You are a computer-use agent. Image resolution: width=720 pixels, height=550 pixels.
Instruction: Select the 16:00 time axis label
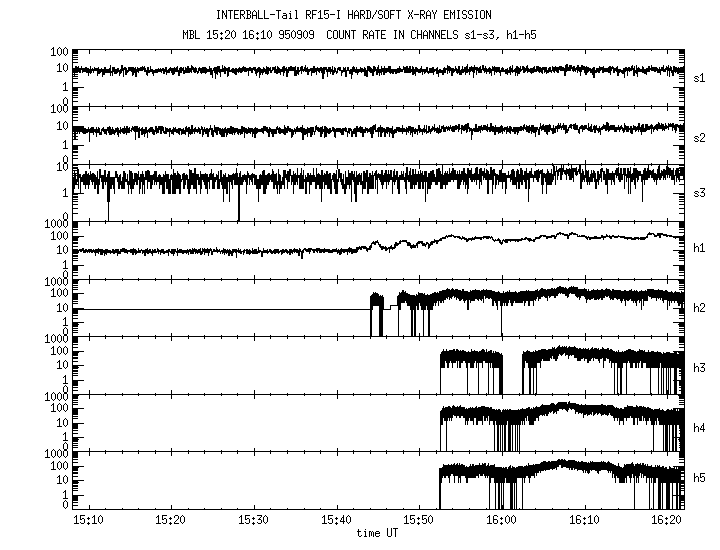pos(502,521)
